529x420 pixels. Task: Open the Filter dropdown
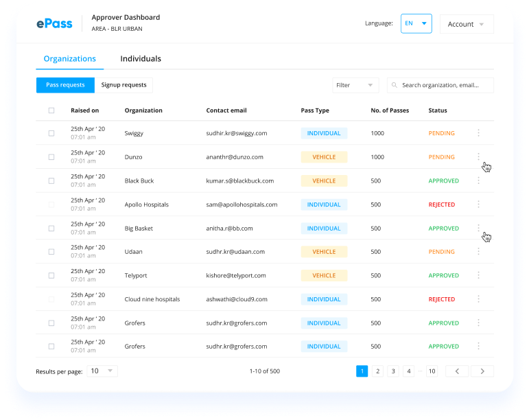[x=355, y=85]
